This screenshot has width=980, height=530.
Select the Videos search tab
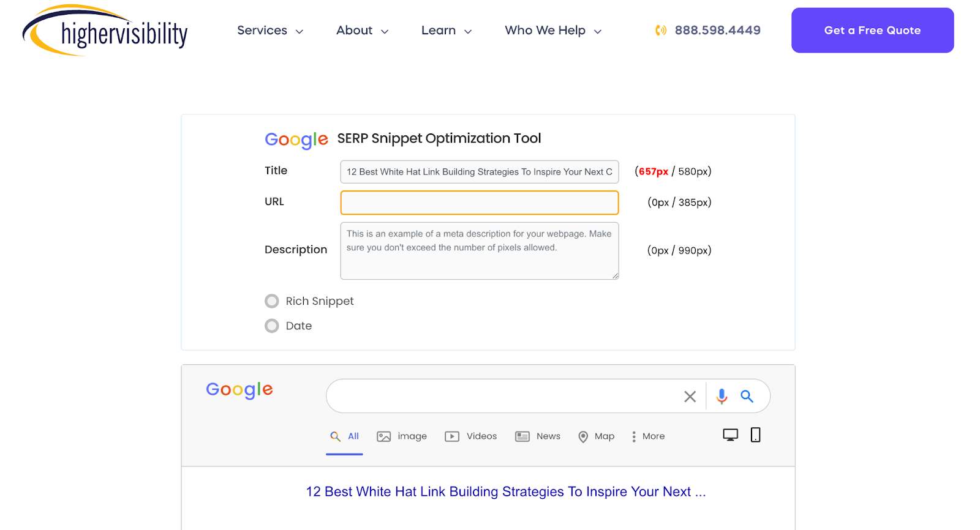pos(470,436)
